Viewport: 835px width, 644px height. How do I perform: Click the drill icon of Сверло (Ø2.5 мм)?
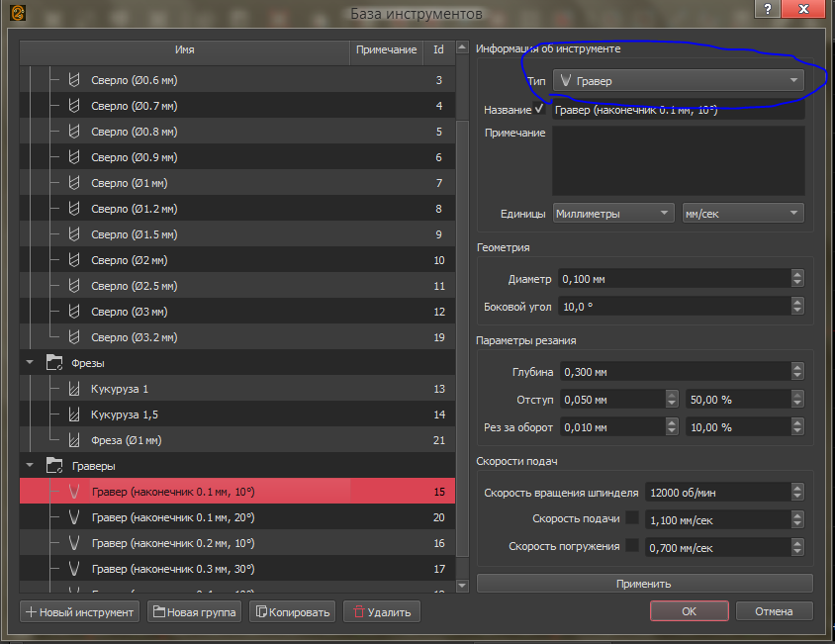click(x=74, y=286)
